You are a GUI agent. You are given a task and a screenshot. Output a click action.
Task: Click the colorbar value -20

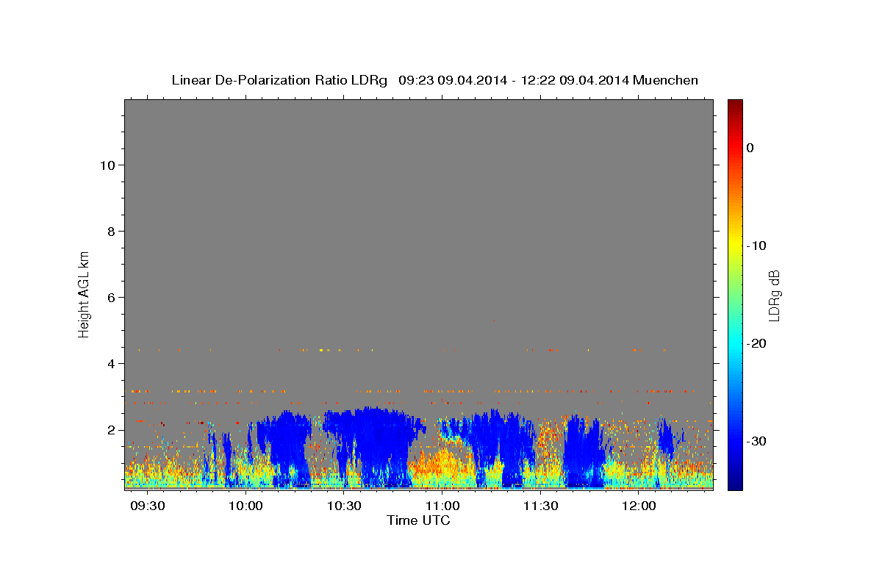[x=756, y=343]
